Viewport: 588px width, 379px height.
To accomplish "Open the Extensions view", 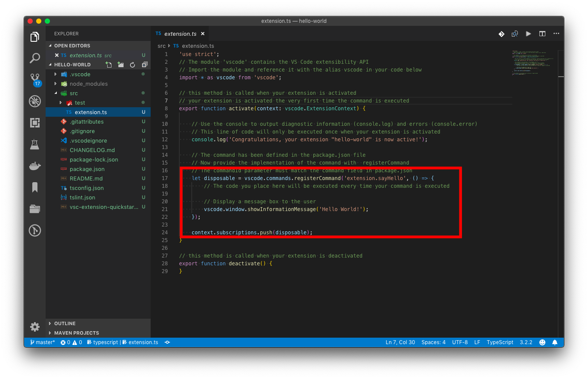I will click(x=34, y=123).
